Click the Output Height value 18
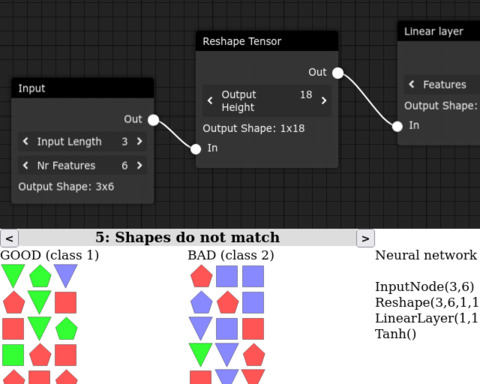This screenshot has width=480, height=384. (x=306, y=95)
